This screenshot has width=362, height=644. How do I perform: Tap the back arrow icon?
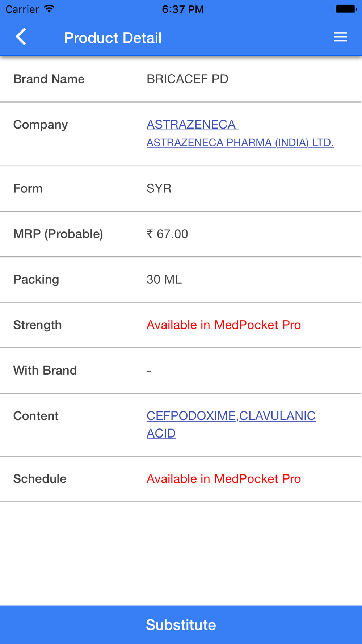tap(21, 37)
